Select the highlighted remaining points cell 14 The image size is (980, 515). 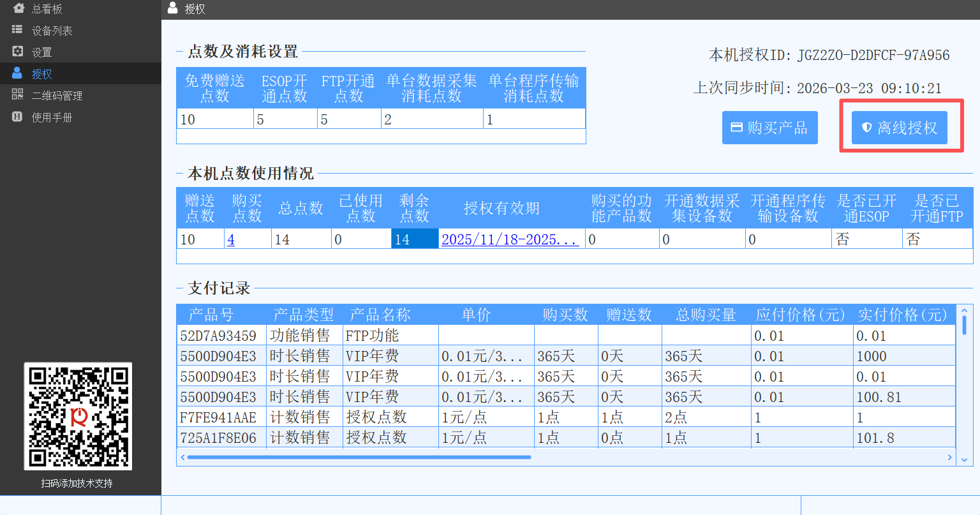[414, 239]
